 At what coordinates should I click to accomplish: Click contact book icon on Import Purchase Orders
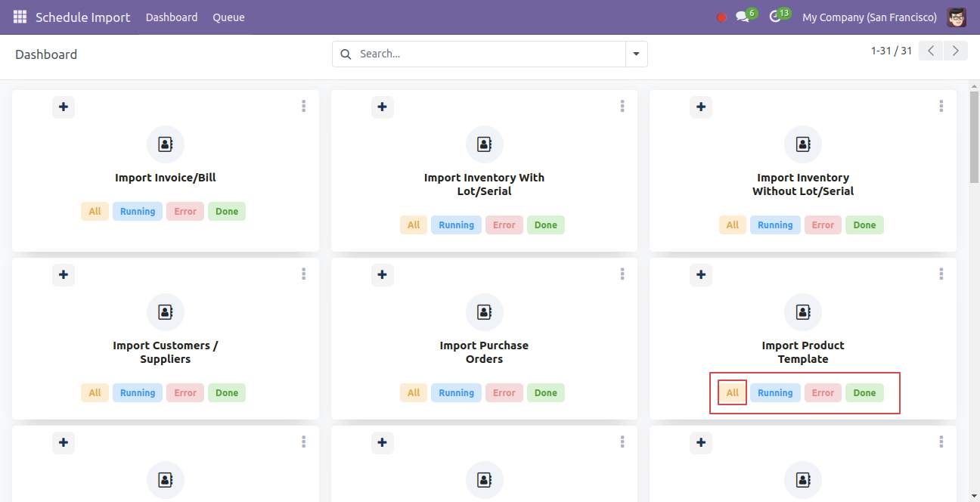(x=484, y=312)
